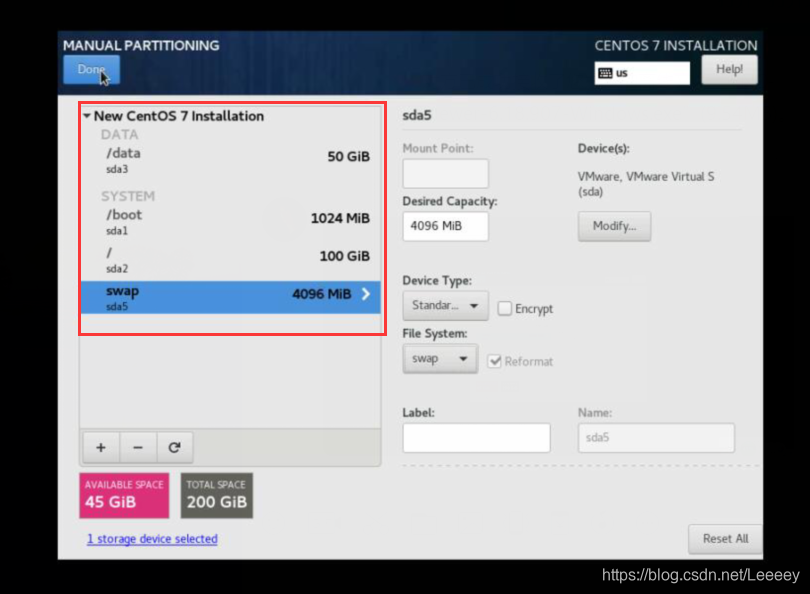Click the Modify... devices button

pyautogui.click(x=614, y=226)
